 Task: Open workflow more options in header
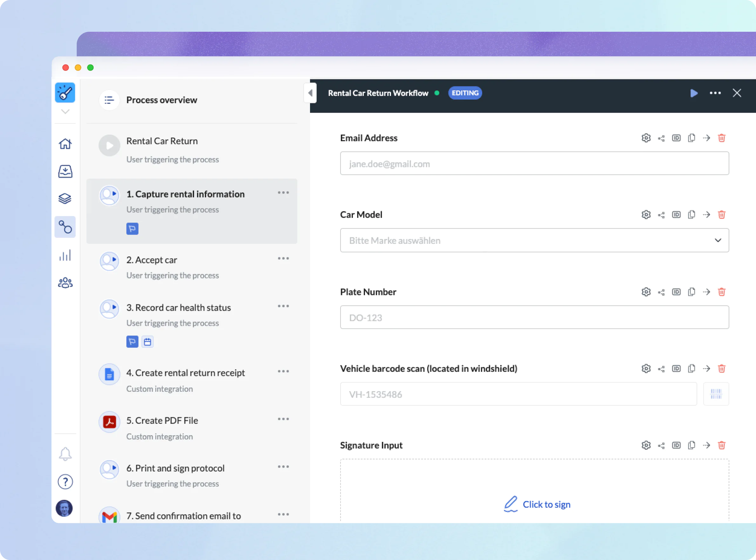pyautogui.click(x=715, y=93)
